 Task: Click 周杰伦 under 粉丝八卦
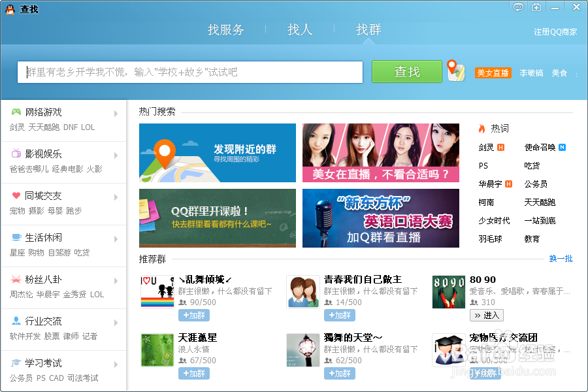(x=21, y=295)
